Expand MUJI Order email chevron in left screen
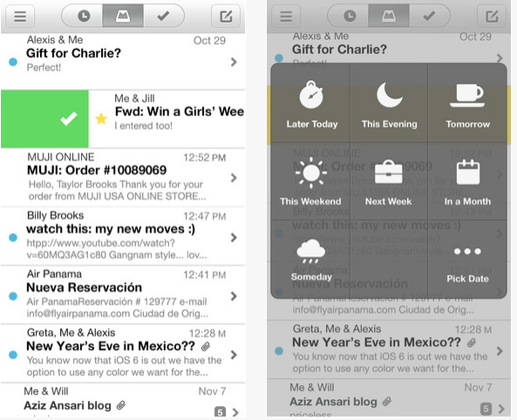 point(234,178)
